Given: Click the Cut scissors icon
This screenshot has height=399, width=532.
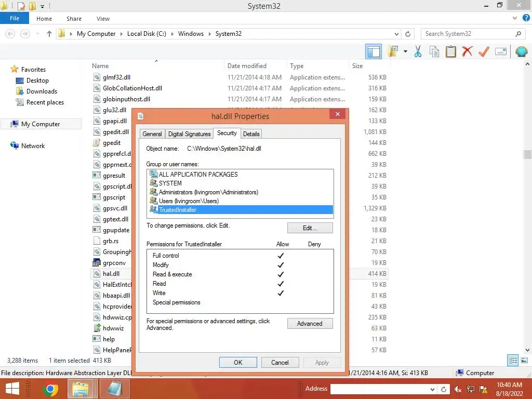Looking at the screenshot, I should pos(418,51).
